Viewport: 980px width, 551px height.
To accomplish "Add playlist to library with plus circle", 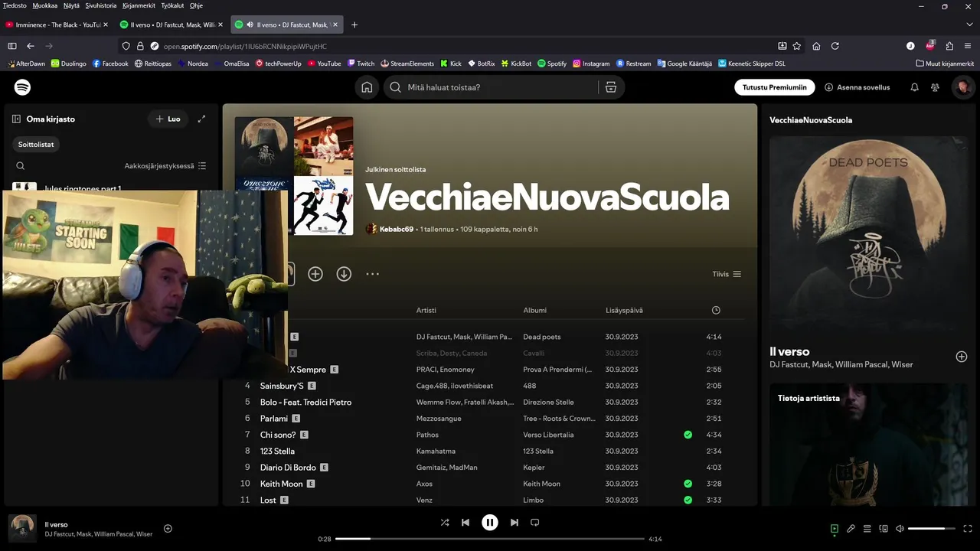I will click(x=315, y=274).
